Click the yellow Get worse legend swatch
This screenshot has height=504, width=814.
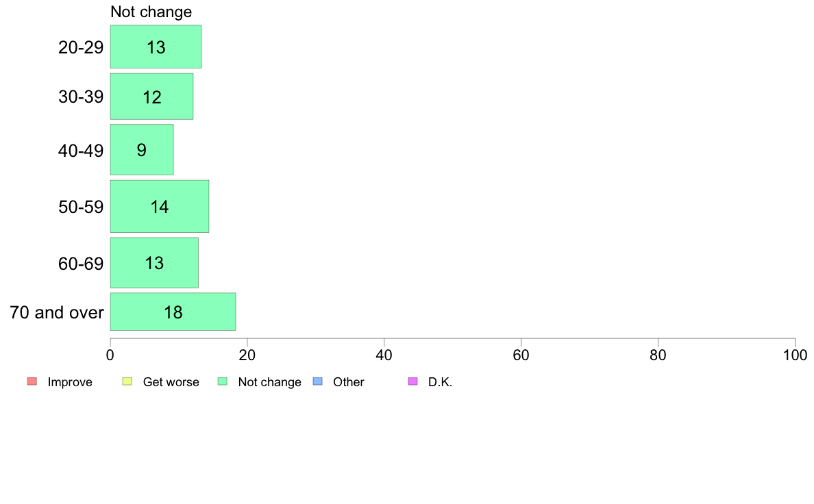(x=127, y=381)
